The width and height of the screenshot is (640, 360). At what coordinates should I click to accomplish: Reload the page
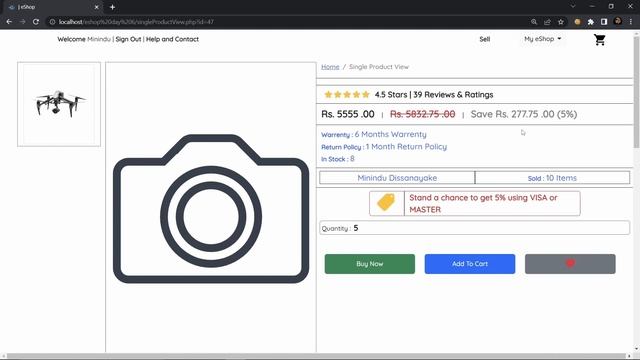click(36, 22)
